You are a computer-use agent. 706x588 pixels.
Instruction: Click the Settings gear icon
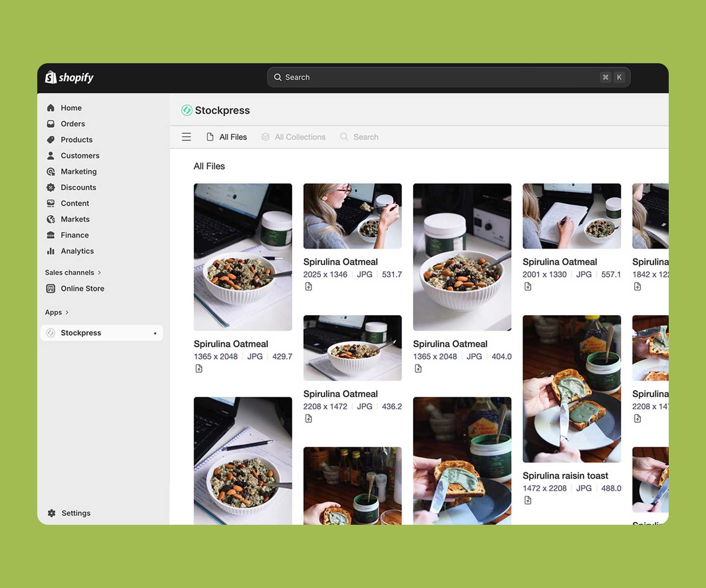click(x=51, y=513)
